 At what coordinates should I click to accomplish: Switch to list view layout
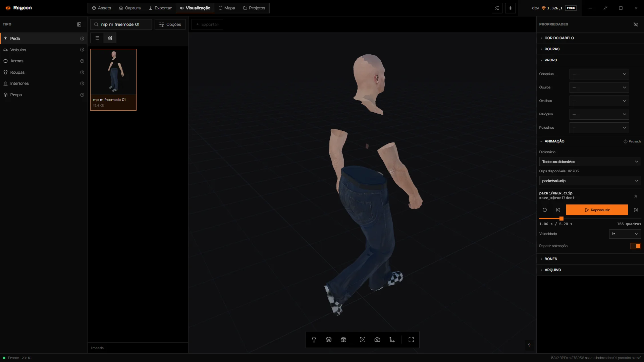(x=97, y=38)
